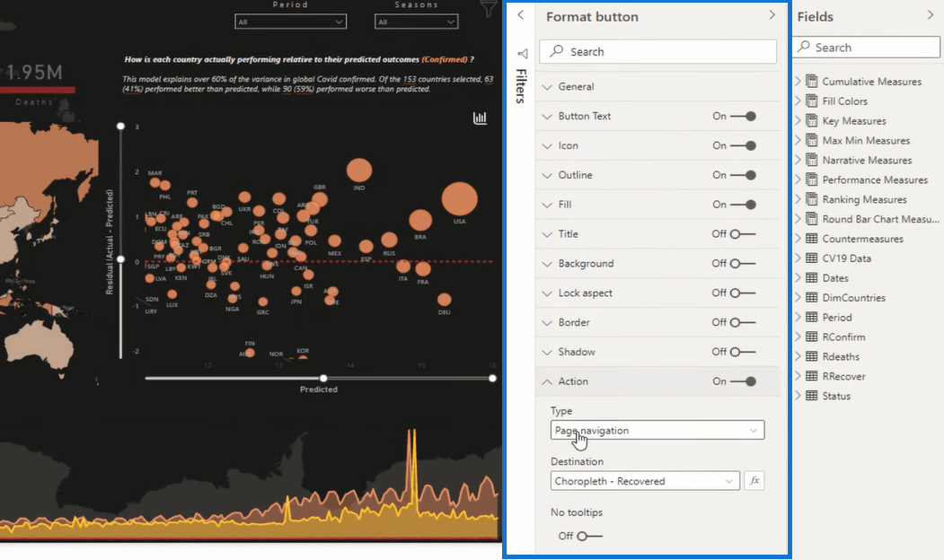The width and height of the screenshot is (944, 560).
Task: Expand the Icon section chevron
Action: pyautogui.click(x=547, y=146)
